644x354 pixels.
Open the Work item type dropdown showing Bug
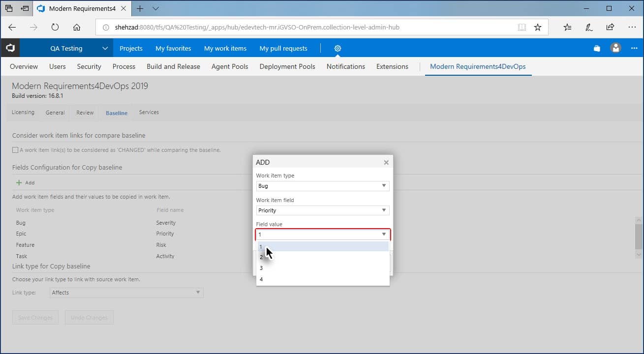323,186
